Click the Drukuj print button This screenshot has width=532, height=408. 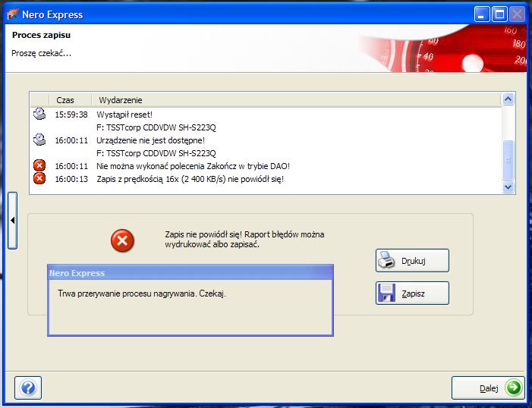coord(412,260)
